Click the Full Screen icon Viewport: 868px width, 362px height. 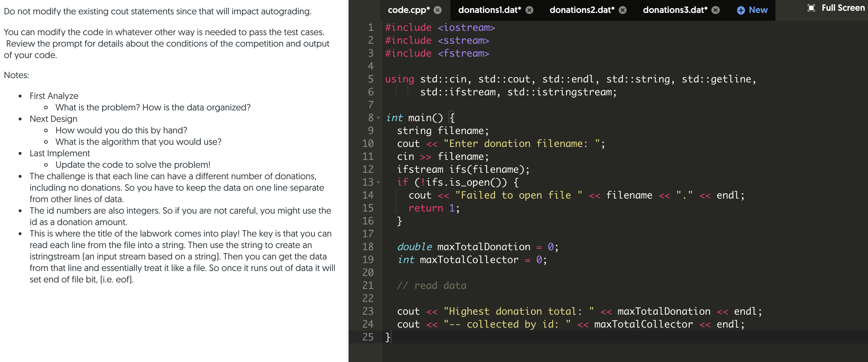(812, 8)
